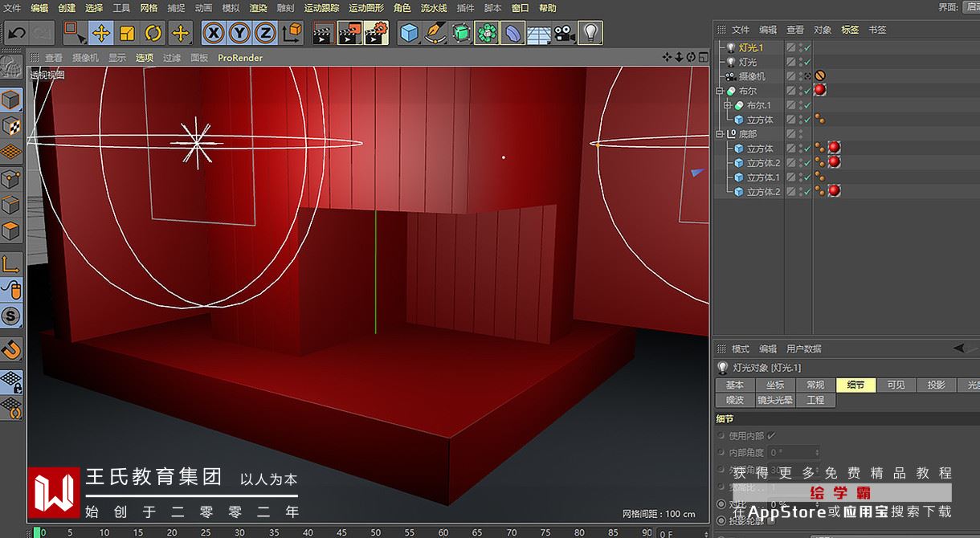The image size is (980, 538).
Task: Expand the 布尔.1 child node
Action: coord(728,106)
